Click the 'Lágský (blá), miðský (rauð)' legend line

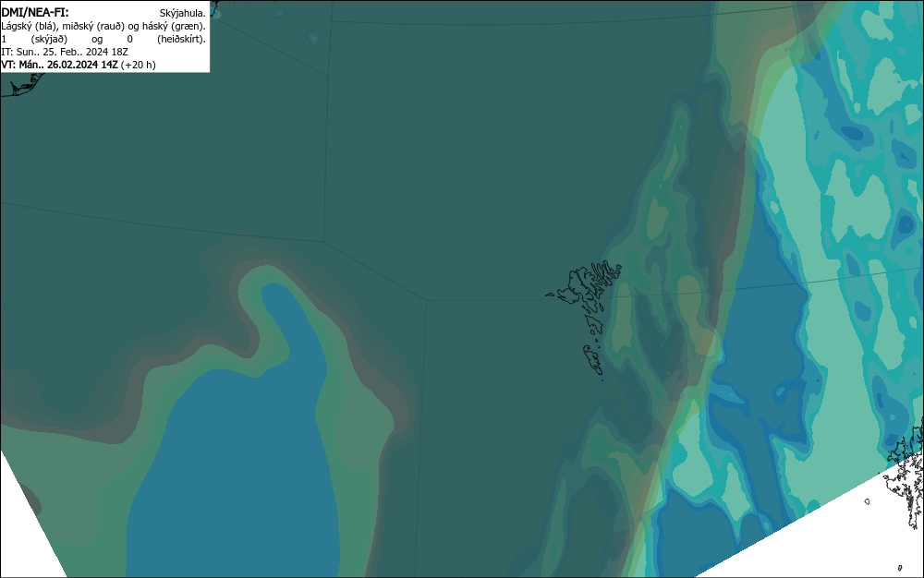coord(103,26)
